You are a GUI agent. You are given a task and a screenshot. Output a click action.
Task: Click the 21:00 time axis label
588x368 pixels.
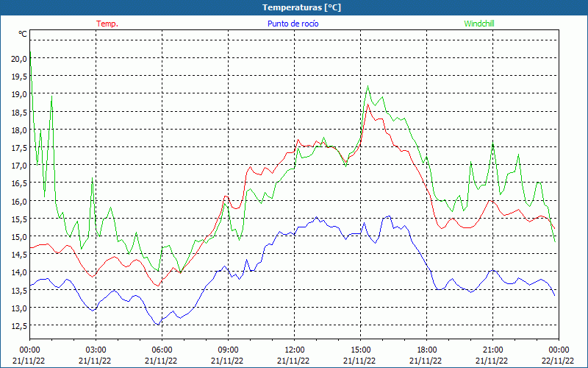(x=492, y=350)
